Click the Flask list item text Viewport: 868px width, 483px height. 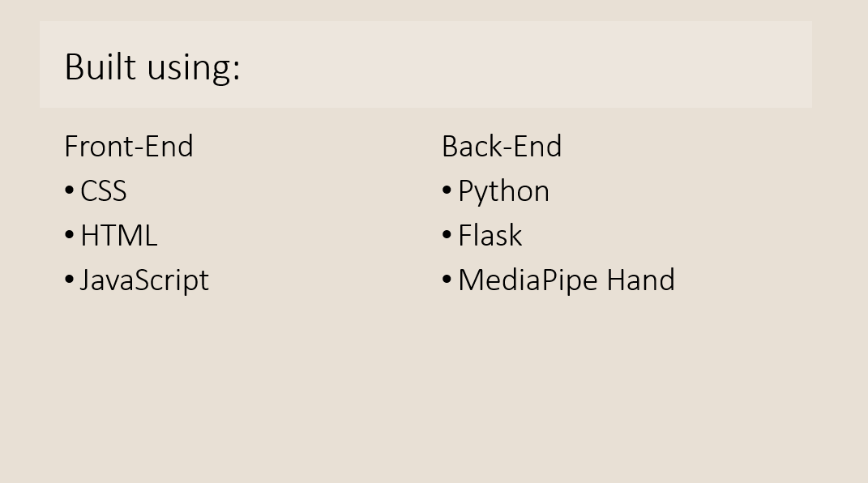coord(490,236)
